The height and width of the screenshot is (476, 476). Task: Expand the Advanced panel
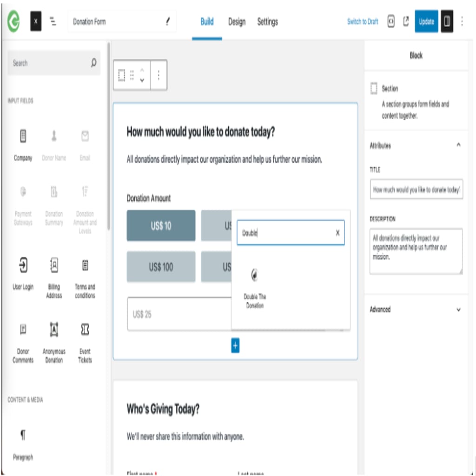click(x=458, y=309)
